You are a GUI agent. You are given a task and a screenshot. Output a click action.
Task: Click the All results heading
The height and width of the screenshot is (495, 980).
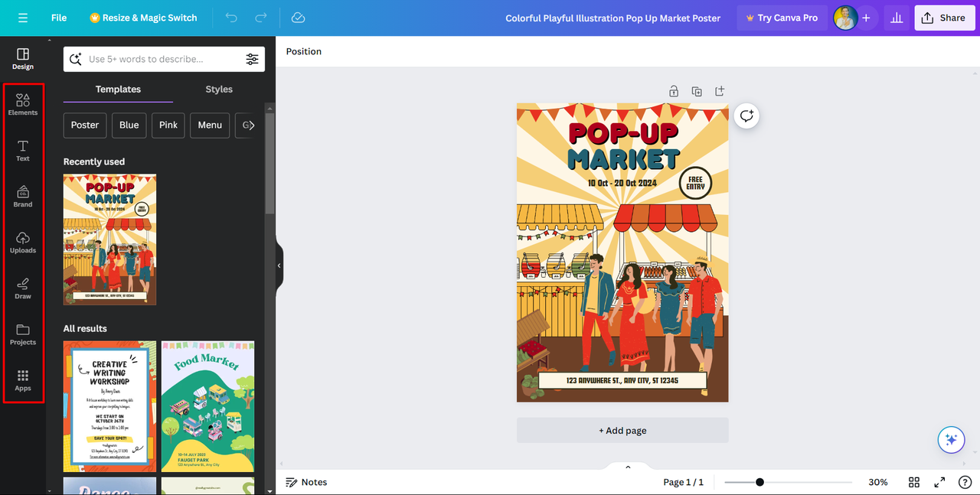point(85,328)
